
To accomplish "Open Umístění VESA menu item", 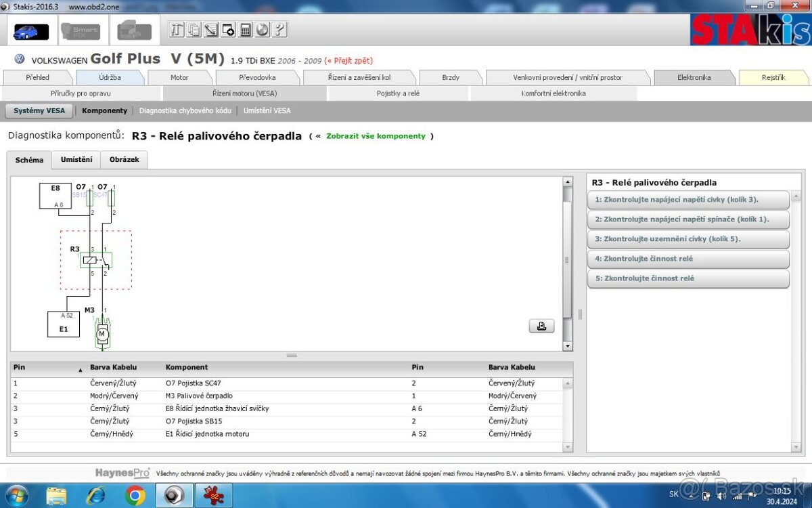I will tap(267, 110).
